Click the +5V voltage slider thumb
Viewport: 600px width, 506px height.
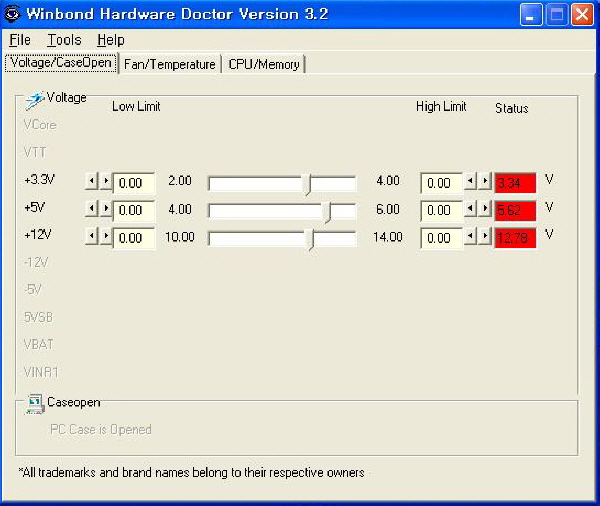tap(327, 213)
